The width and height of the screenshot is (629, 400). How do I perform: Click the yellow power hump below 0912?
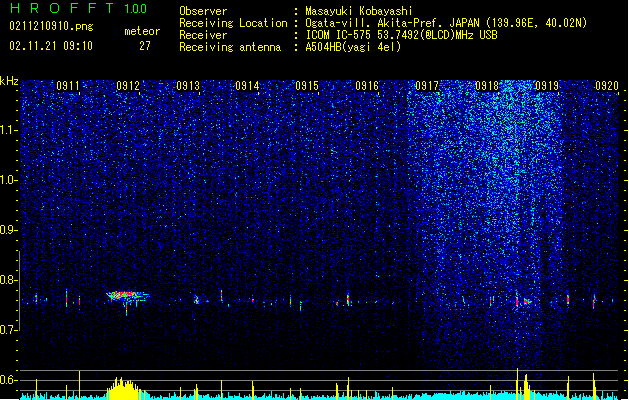point(124,388)
